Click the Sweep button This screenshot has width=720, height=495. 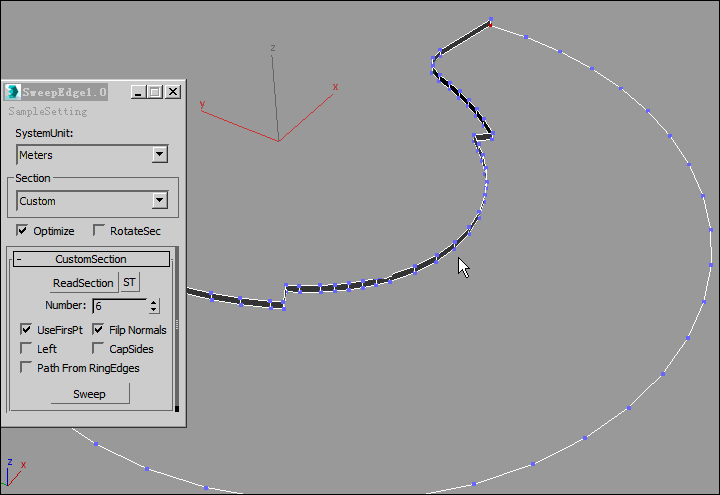(90, 394)
